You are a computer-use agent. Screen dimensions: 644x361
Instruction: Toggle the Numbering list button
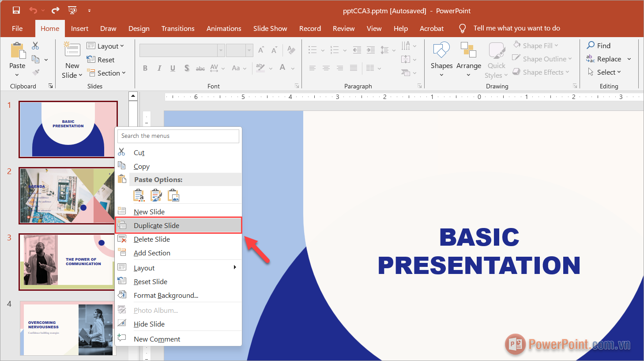click(x=335, y=50)
